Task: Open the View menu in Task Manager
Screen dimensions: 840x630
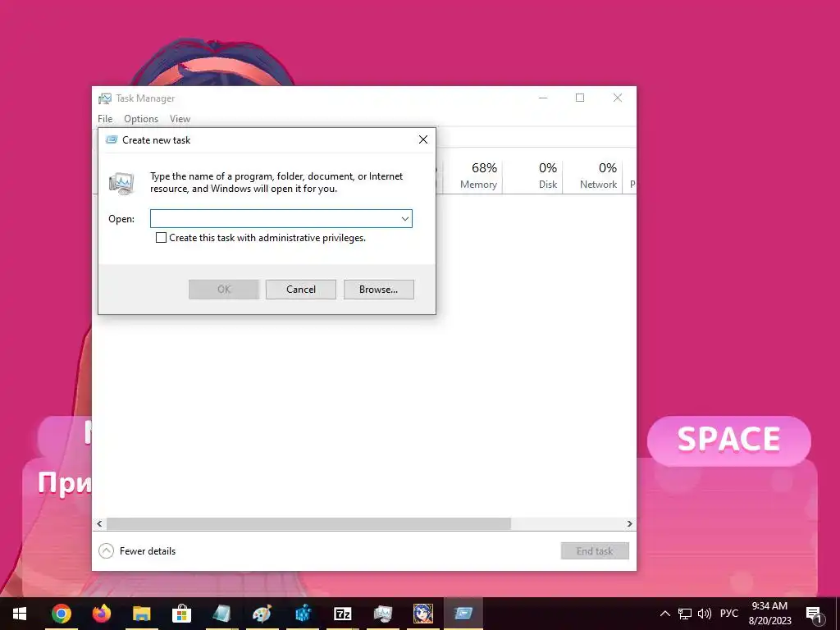Action: coord(180,119)
